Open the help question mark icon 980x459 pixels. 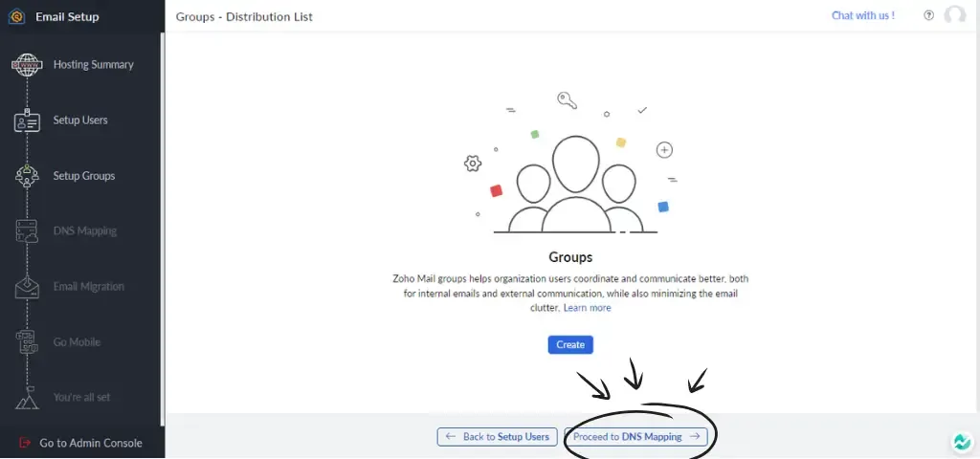click(x=928, y=16)
